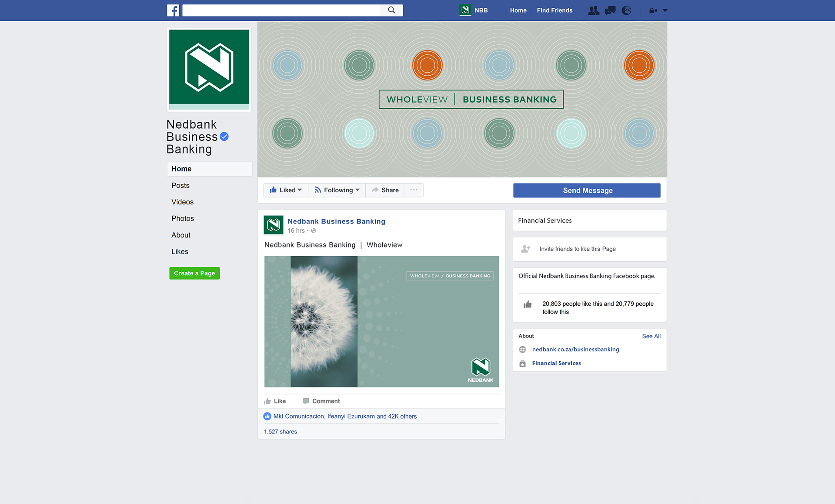Click the Share button under cover photo

click(x=385, y=190)
